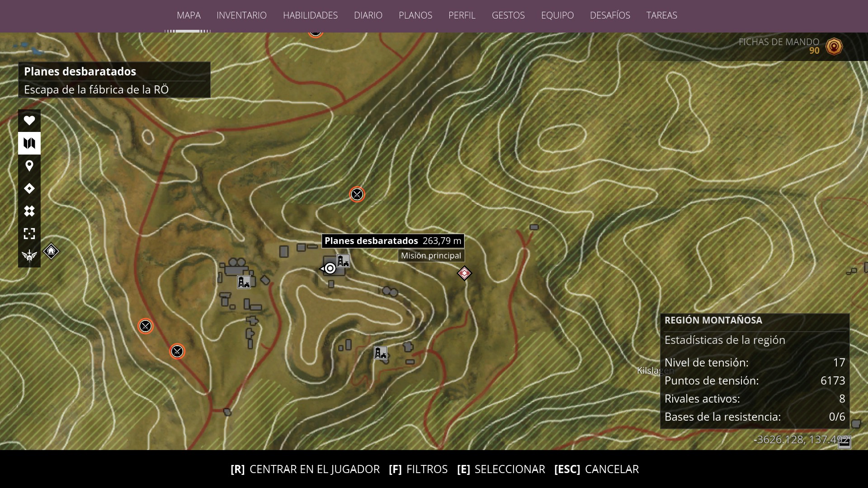The image size is (868, 488).
Task: Click the Fichas de Mando token icon
Action: [834, 47]
